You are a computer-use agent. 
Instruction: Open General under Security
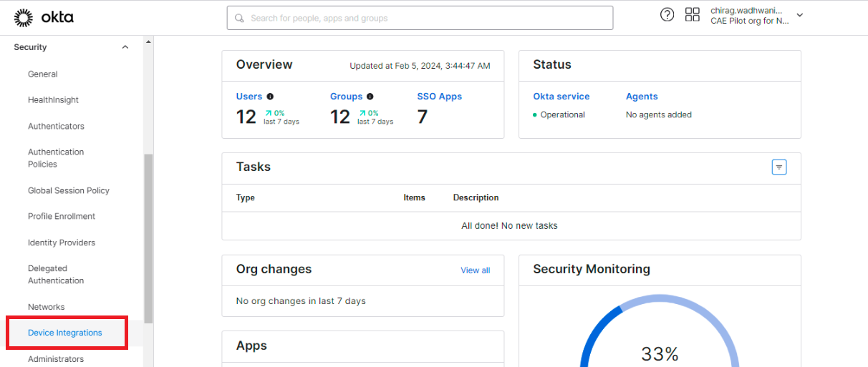[43, 74]
